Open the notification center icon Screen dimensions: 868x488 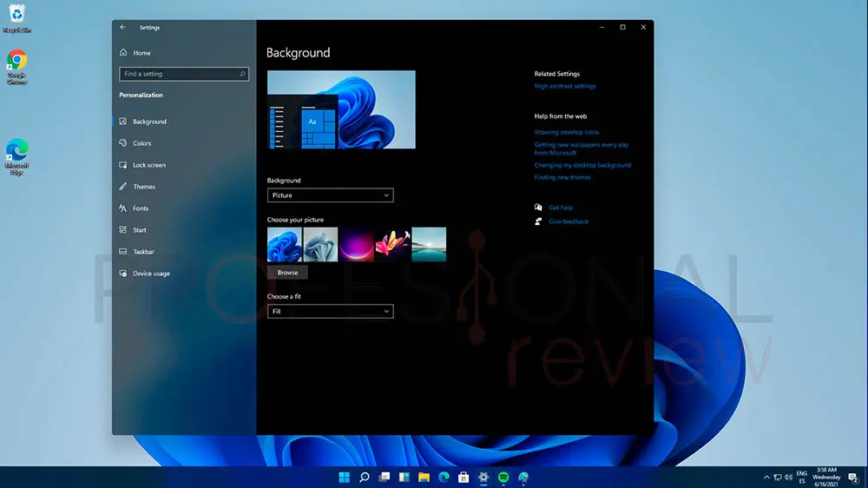pyautogui.click(x=853, y=478)
